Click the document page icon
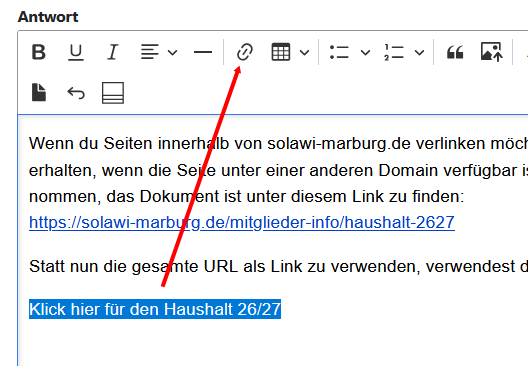Image resolution: width=528 pixels, height=366 pixels. [x=39, y=92]
